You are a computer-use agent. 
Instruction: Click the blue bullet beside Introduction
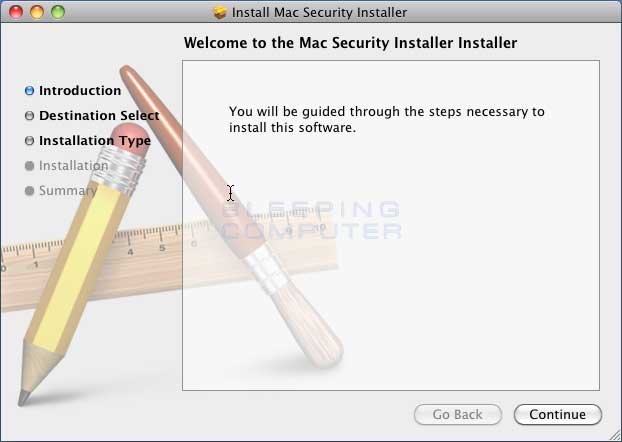(x=29, y=90)
